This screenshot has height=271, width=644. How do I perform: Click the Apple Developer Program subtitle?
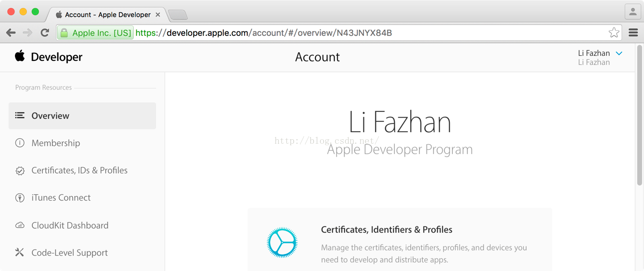tap(400, 149)
